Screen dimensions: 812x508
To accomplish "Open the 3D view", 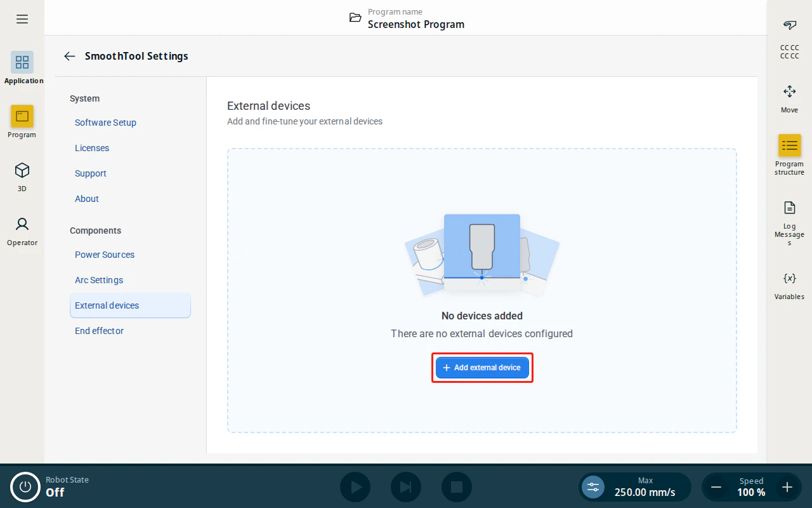I will click(x=22, y=176).
